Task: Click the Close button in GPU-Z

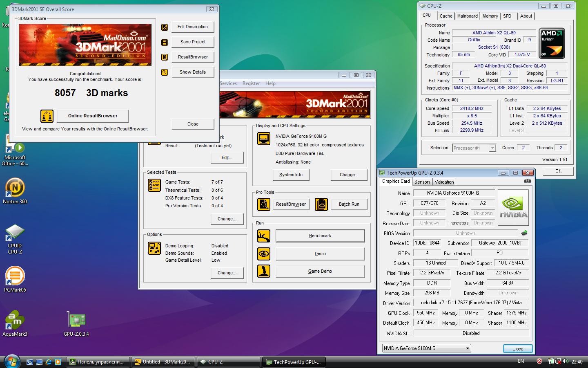Action: 518,349
